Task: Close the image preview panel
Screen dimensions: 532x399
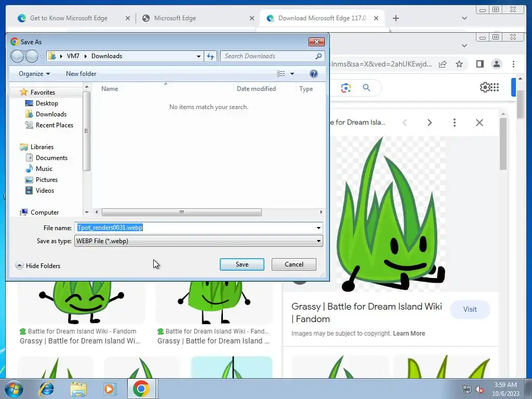Action: click(x=479, y=123)
